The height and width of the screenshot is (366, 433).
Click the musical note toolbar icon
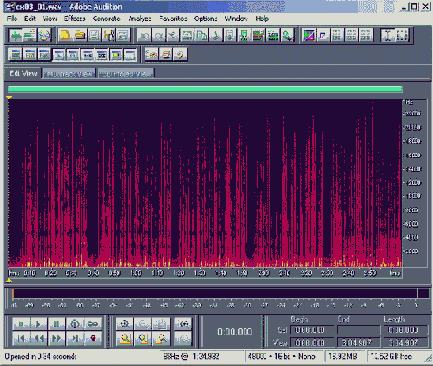click(323, 35)
